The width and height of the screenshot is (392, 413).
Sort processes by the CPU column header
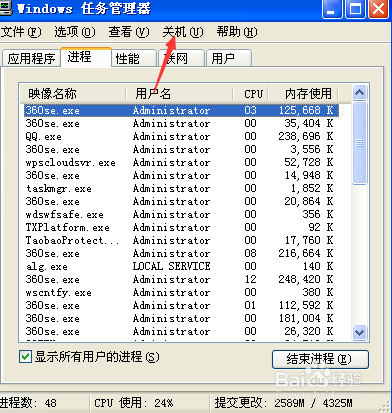[251, 93]
